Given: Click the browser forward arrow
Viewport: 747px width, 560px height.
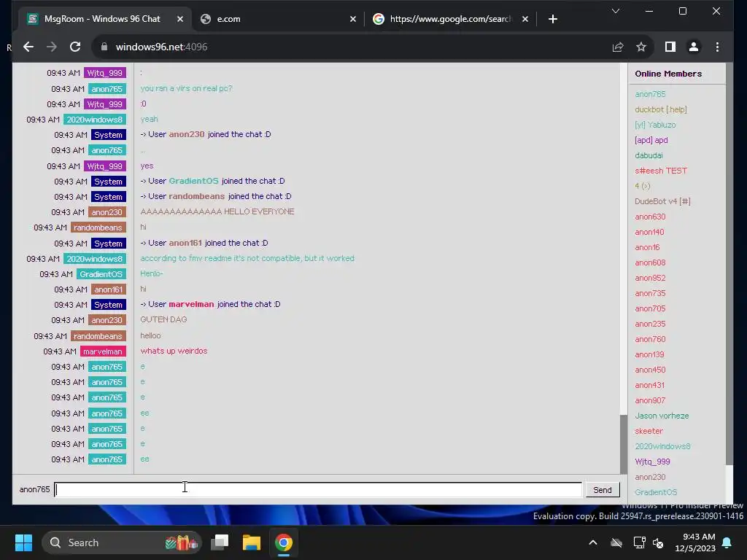Looking at the screenshot, I should click(x=52, y=47).
